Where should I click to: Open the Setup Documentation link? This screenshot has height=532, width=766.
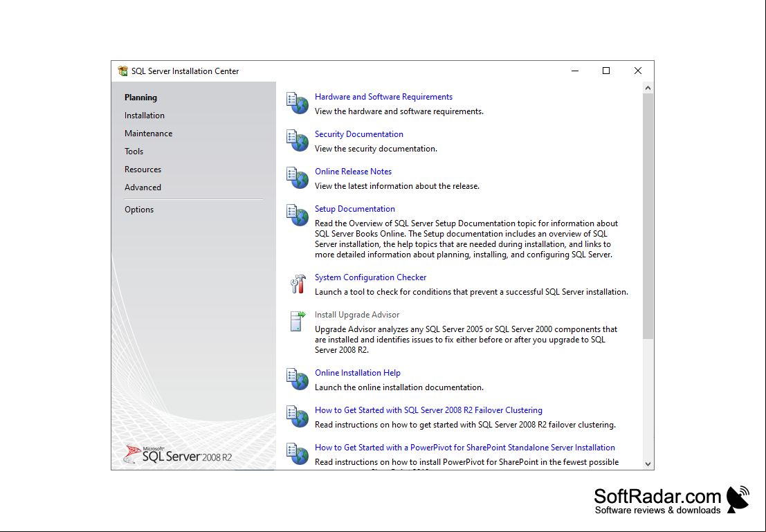click(355, 209)
